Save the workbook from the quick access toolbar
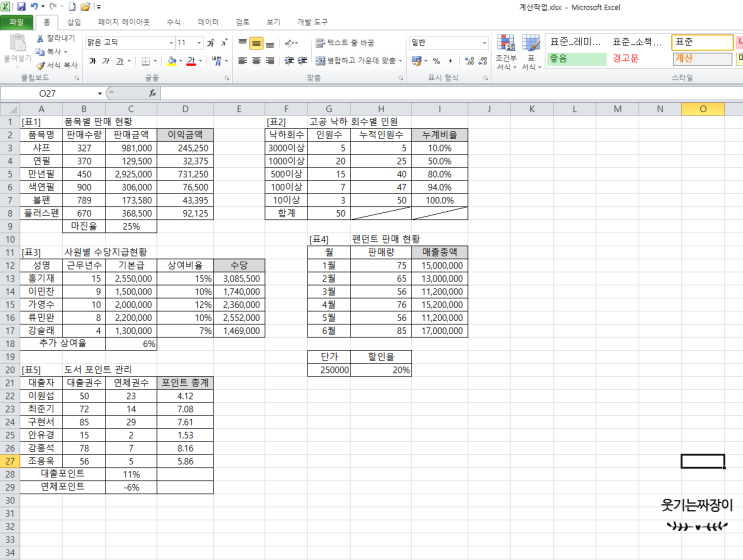743x560 pixels. point(21,7)
